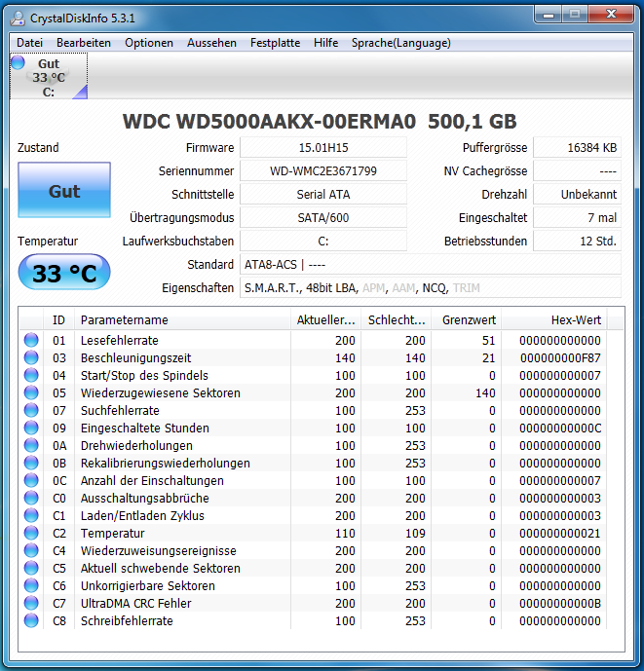644x671 pixels.
Task: Click status orb for Laden/Entladen Zyklus
Action: (x=31, y=515)
